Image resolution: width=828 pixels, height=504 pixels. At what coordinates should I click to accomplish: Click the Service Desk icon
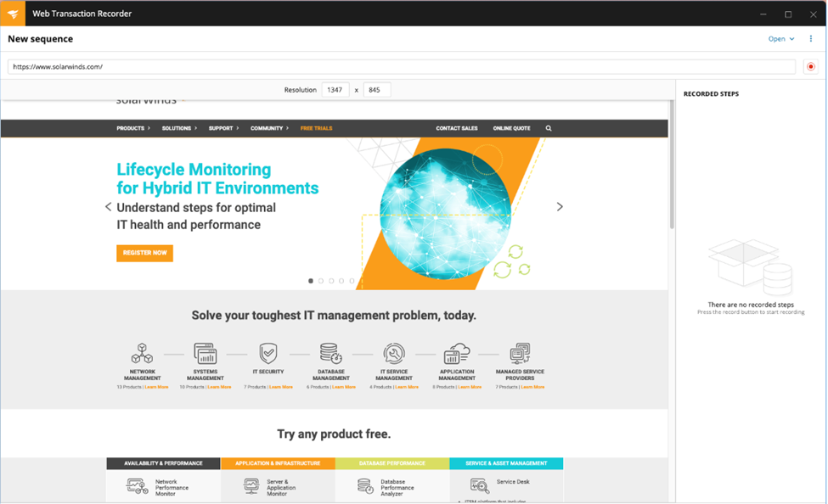coord(480,485)
